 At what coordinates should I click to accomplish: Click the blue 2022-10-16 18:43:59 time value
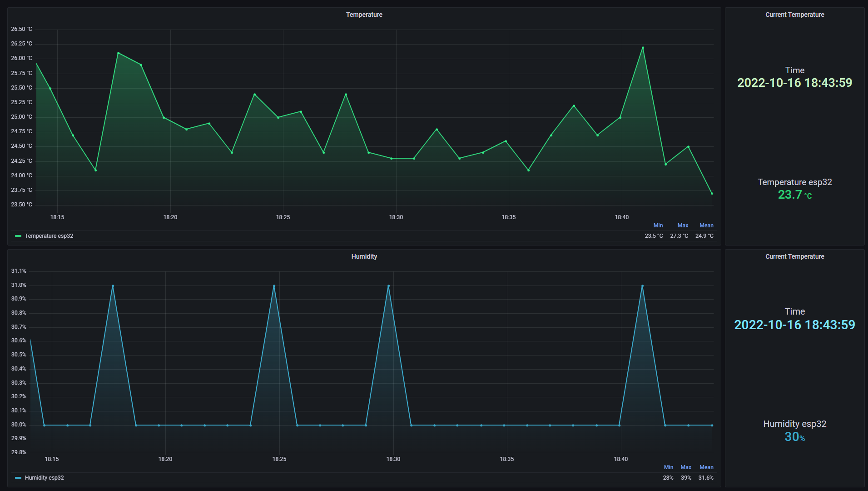(x=794, y=325)
